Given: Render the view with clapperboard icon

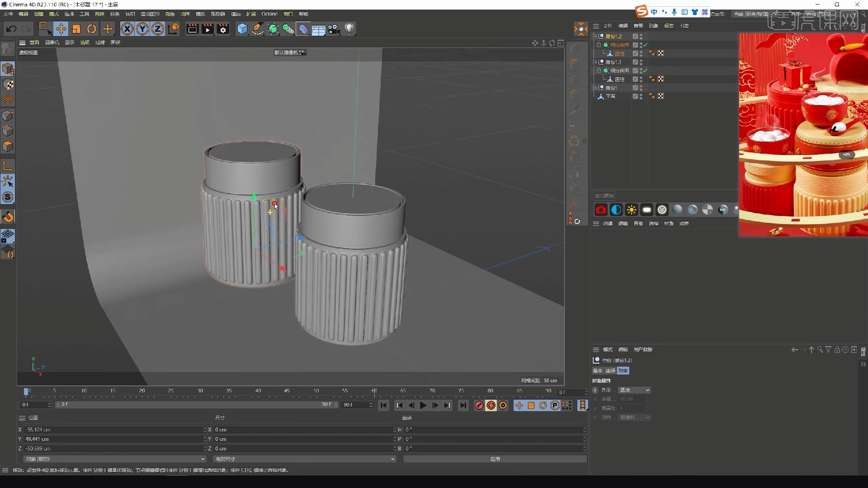Looking at the screenshot, I should [x=192, y=29].
